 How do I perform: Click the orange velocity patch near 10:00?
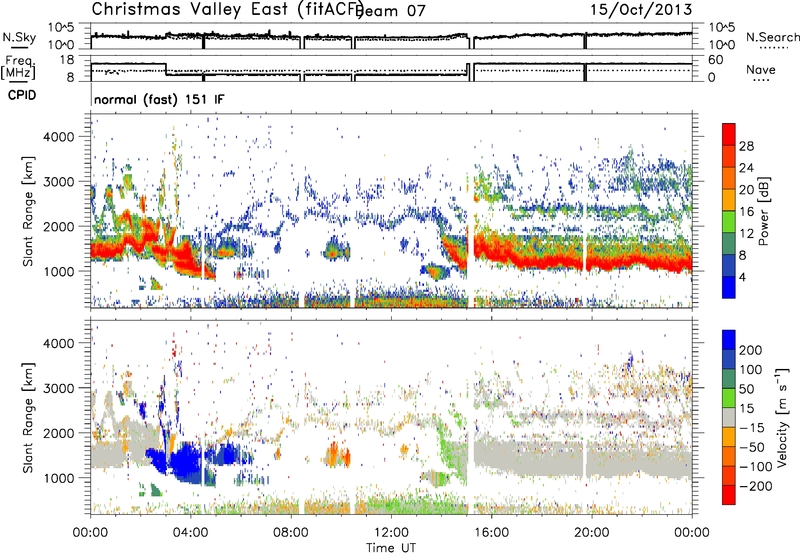338,454
